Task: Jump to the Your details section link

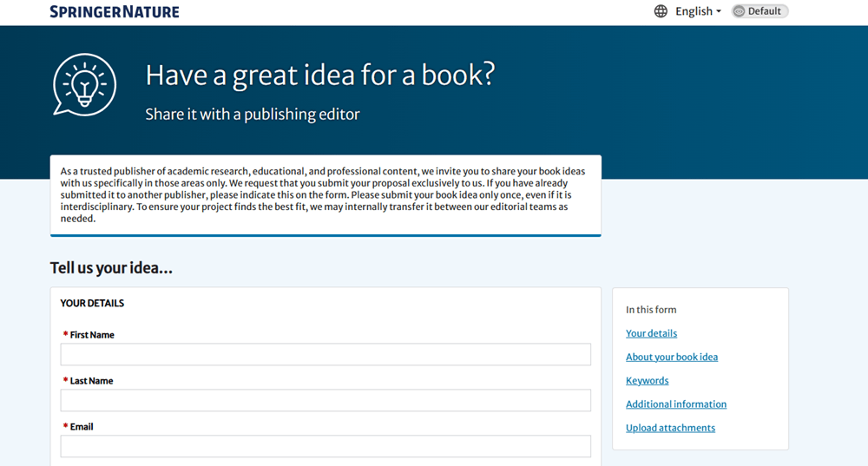Action: click(651, 333)
